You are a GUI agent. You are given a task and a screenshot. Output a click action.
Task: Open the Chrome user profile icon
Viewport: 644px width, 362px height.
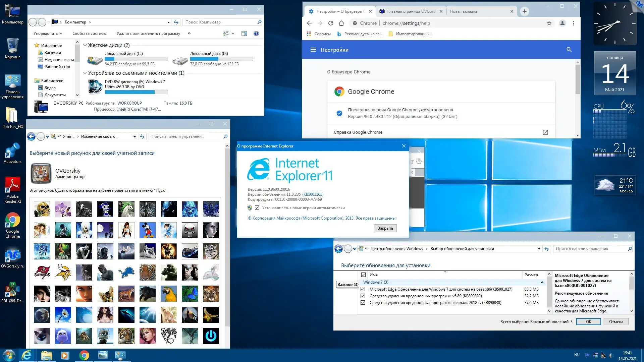(x=562, y=23)
